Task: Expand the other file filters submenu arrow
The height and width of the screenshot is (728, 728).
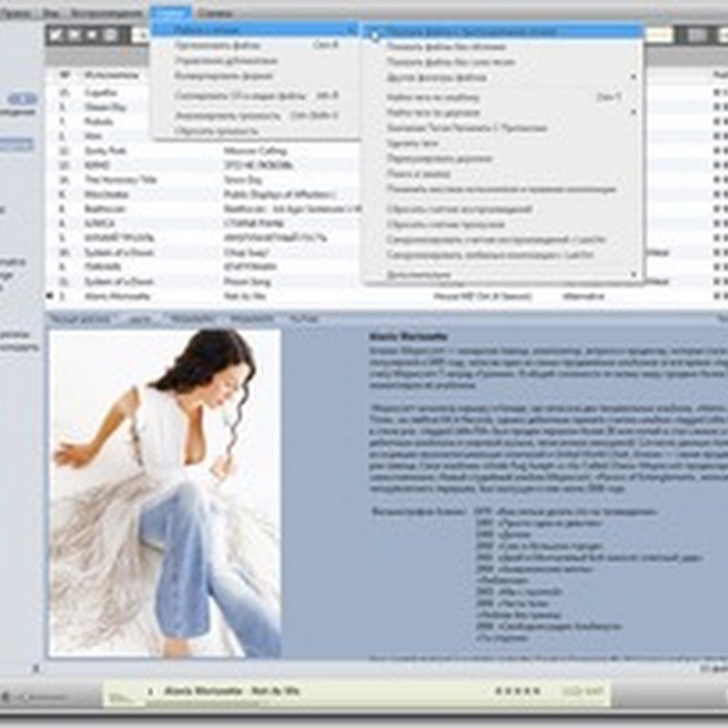Action: tap(632, 77)
